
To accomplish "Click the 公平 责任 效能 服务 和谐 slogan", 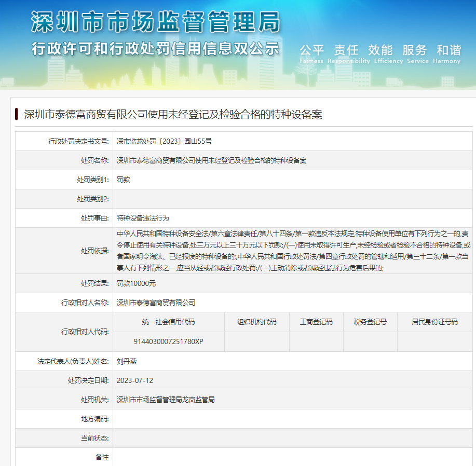I will (380, 50).
